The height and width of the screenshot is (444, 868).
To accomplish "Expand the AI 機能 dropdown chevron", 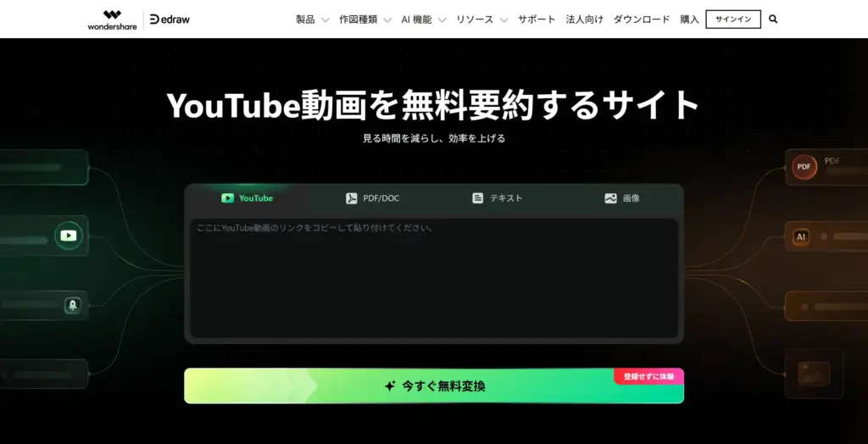I will 442,20.
